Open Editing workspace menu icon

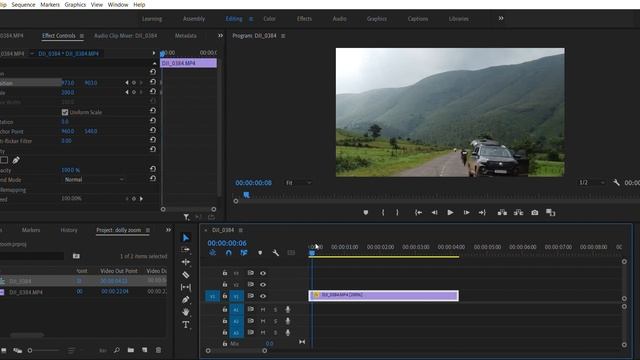pos(251,19)
